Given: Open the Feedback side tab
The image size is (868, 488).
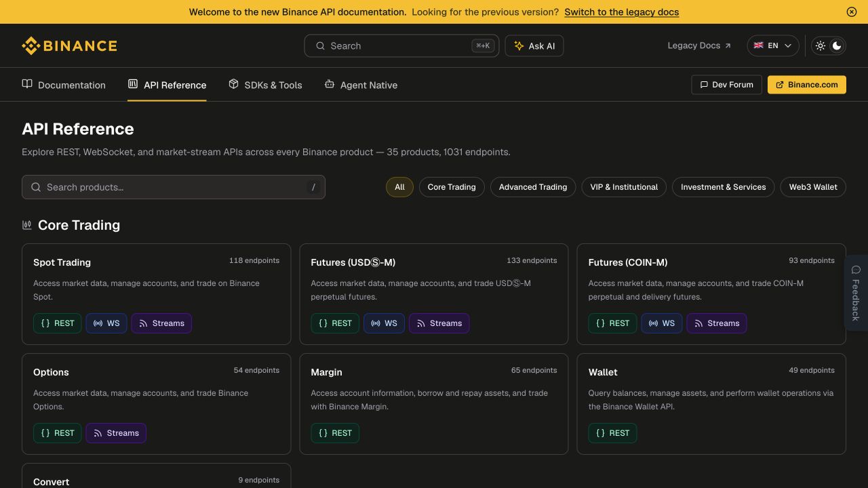Looking at the screenshot, I should click(856, 293).
